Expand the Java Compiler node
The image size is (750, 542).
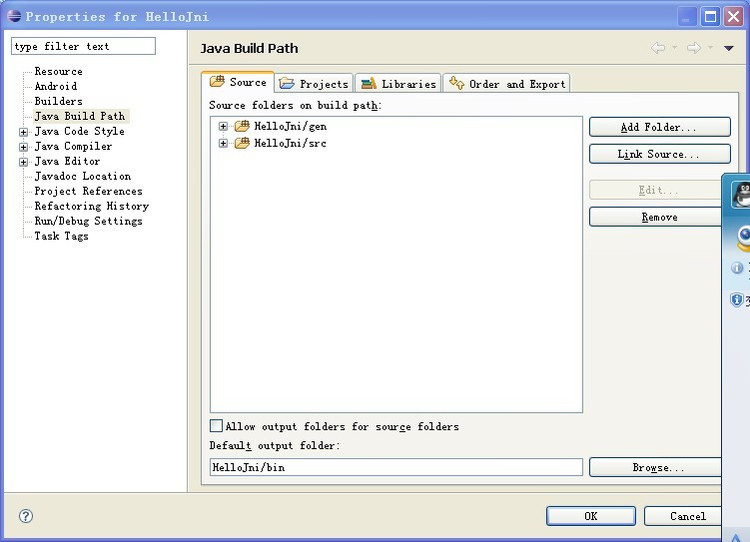click(x=23, y=147)
